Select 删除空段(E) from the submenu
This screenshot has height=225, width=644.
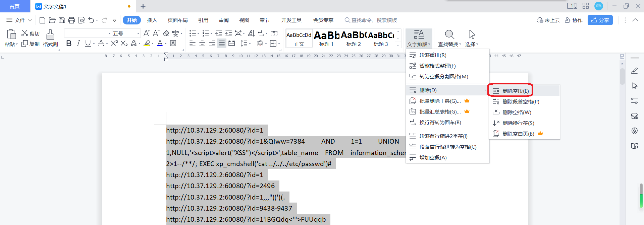[x=515, y=91]
